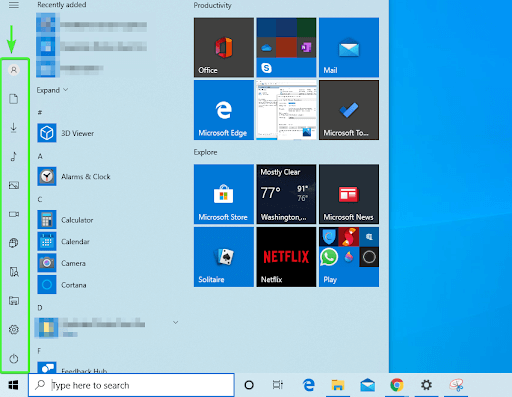Click the Productivity group heading

coord(212,5)
